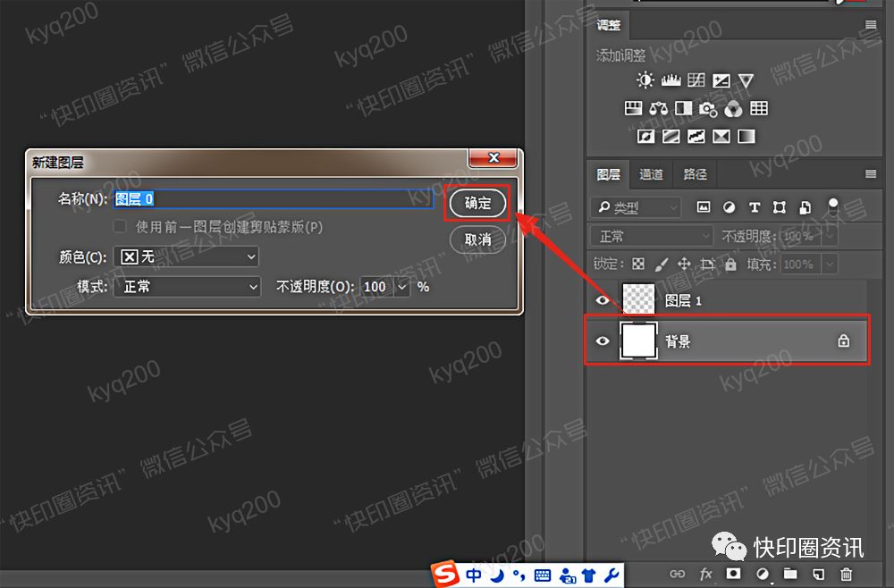Viewport: 894px width, 588px height.
Task: Open the fx layer style menu
Action: coord(706,574)
